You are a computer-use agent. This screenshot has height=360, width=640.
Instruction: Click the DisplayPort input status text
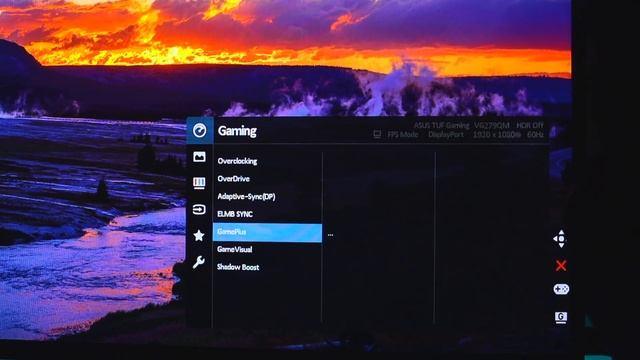[446, 134]
